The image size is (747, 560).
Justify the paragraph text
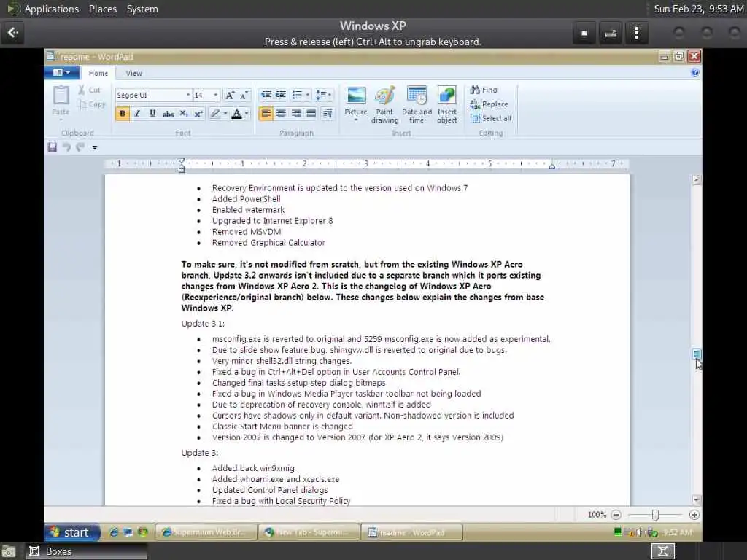coord(311,113)
